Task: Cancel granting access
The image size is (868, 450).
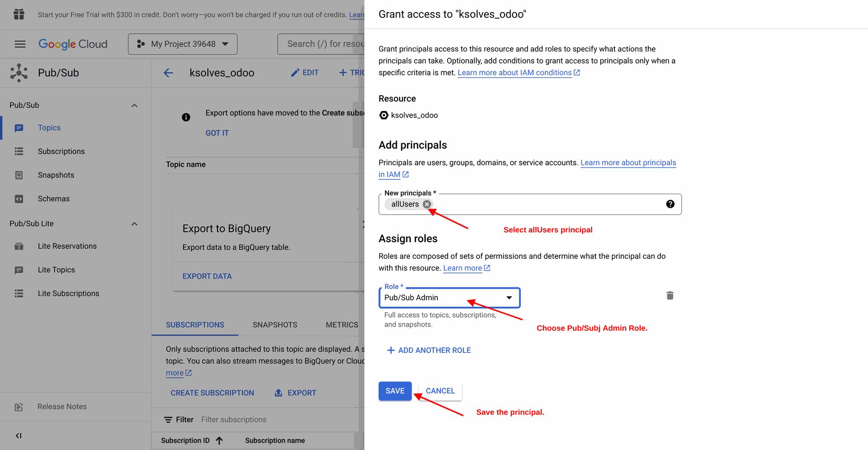Action: coord(440,391)
